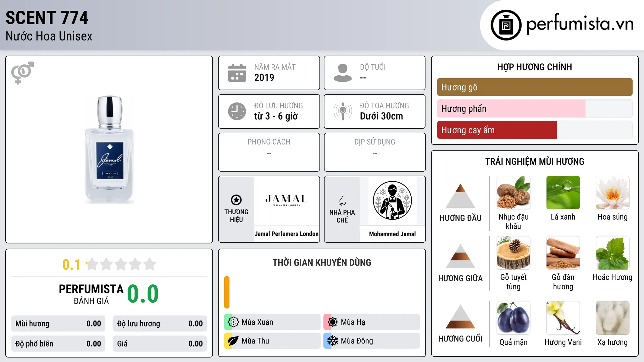
Task: Click the Hương đầu pyramid icon
Action: (x=460, y=196)
